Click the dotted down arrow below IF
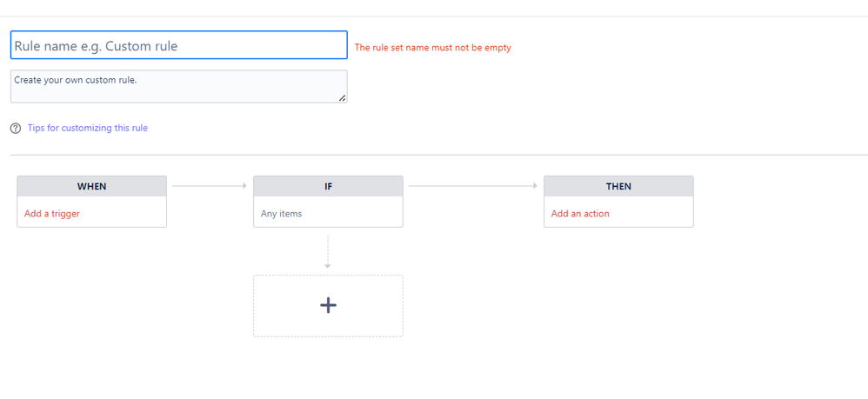The image size is (868, 399). pos(328,252)
